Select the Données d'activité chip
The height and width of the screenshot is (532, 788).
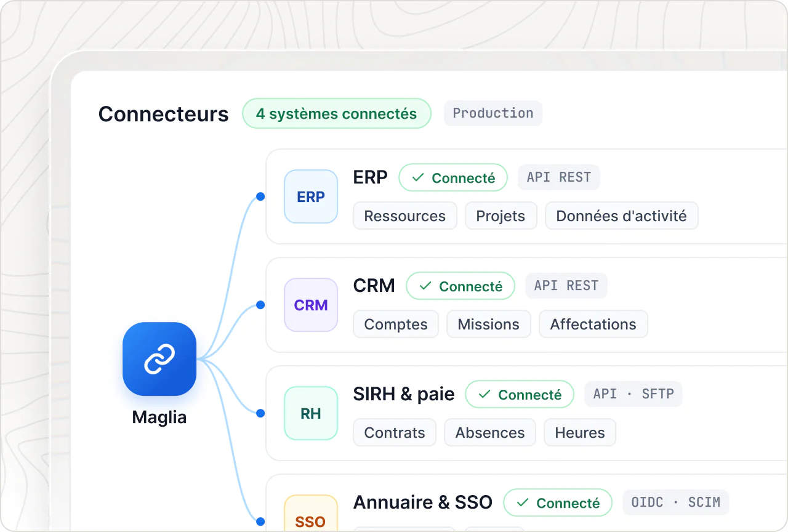coord(622,216)
